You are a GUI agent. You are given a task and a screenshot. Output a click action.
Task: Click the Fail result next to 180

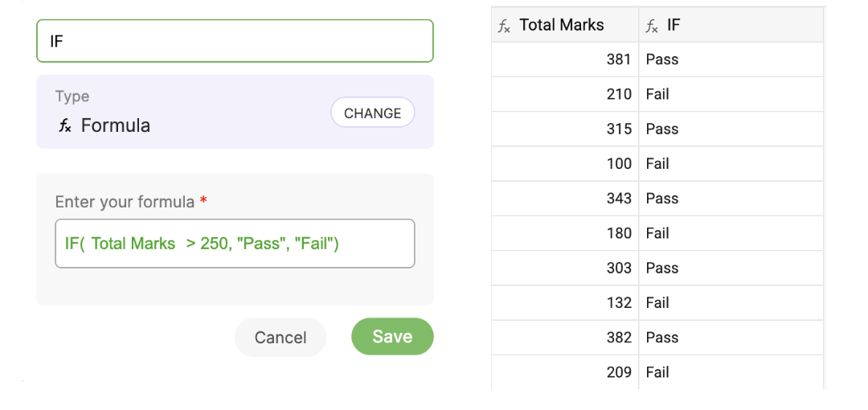point(657,233)
